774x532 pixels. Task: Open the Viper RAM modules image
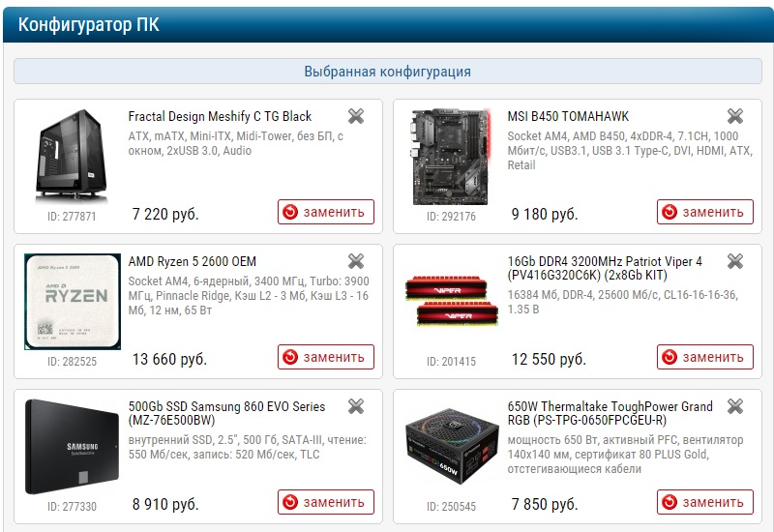[x=451, y=301]
